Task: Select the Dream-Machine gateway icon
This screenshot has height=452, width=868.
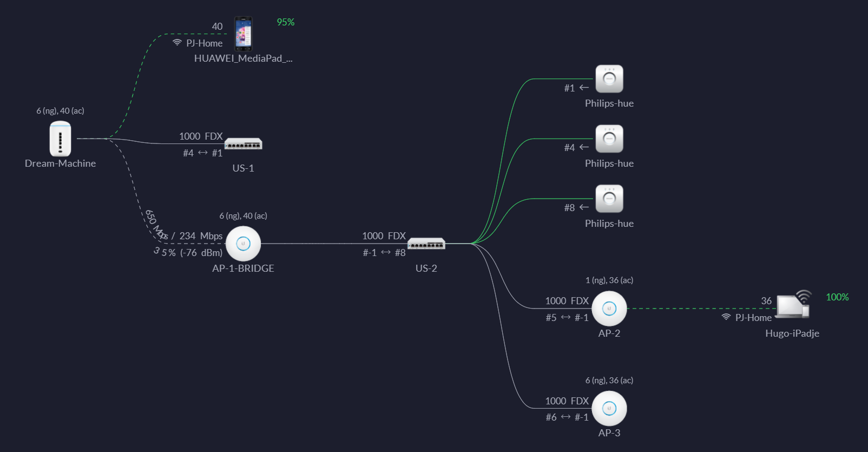Action: click(60, 139)
